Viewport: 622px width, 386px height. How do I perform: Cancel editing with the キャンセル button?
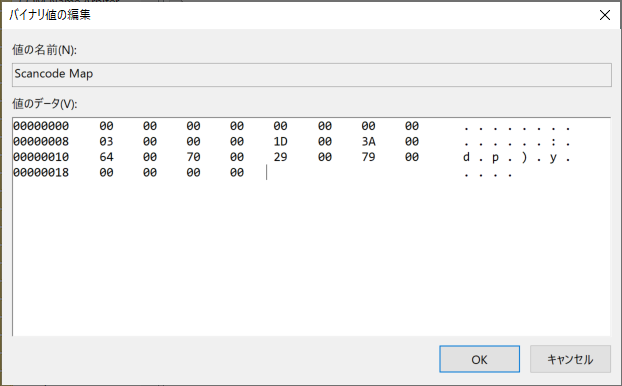coord(570,359)
